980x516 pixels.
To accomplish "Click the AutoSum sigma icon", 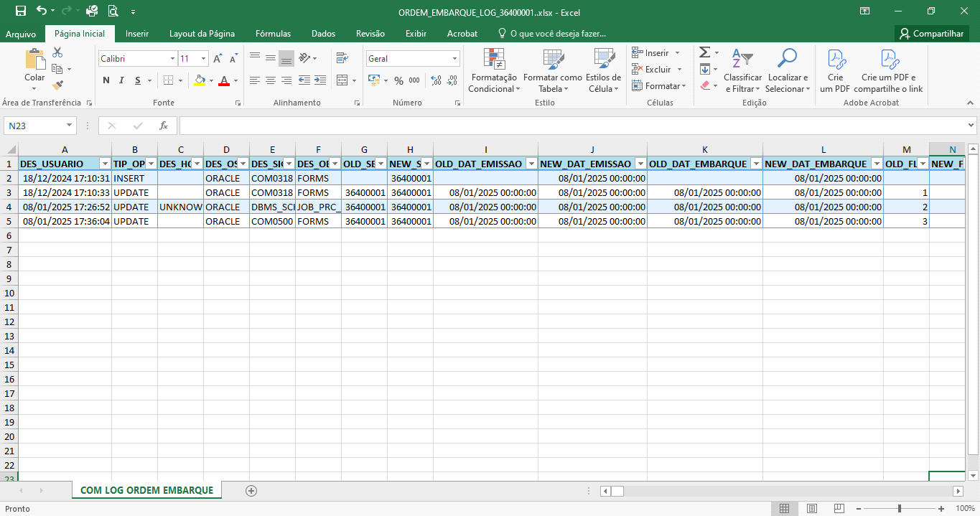I will (705, 52).
